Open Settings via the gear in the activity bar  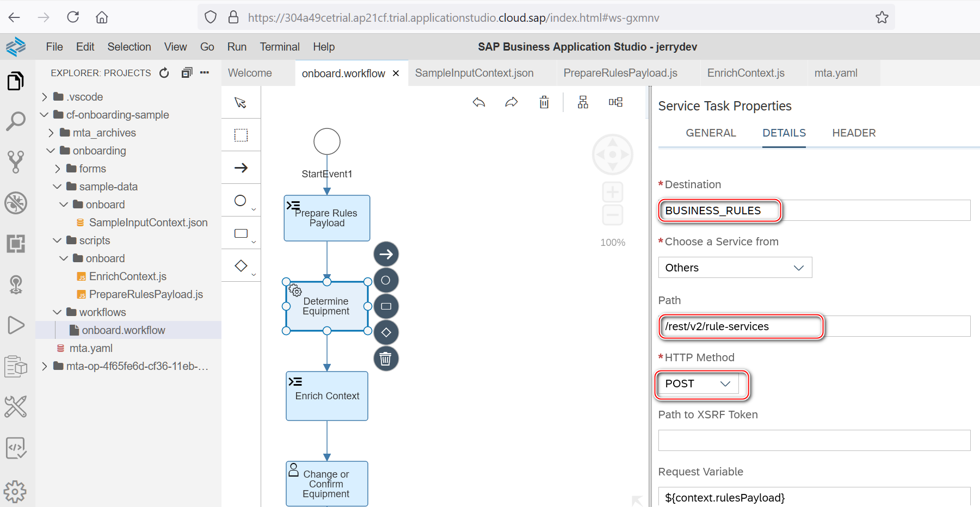point(16,491)
